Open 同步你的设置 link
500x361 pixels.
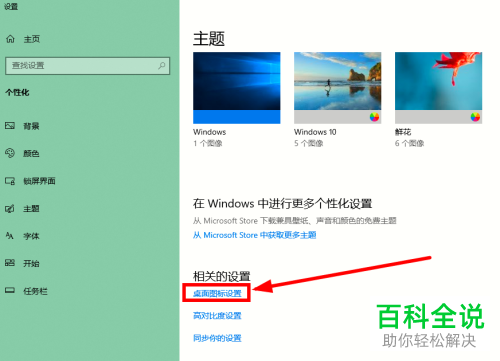pos(217,338)
